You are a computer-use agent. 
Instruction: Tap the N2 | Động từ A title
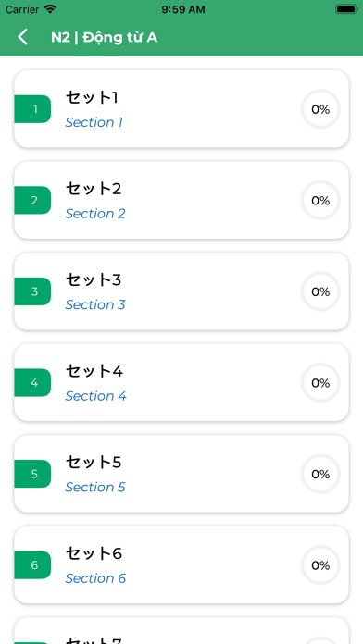pyautogui.click(x=104, y=37)
